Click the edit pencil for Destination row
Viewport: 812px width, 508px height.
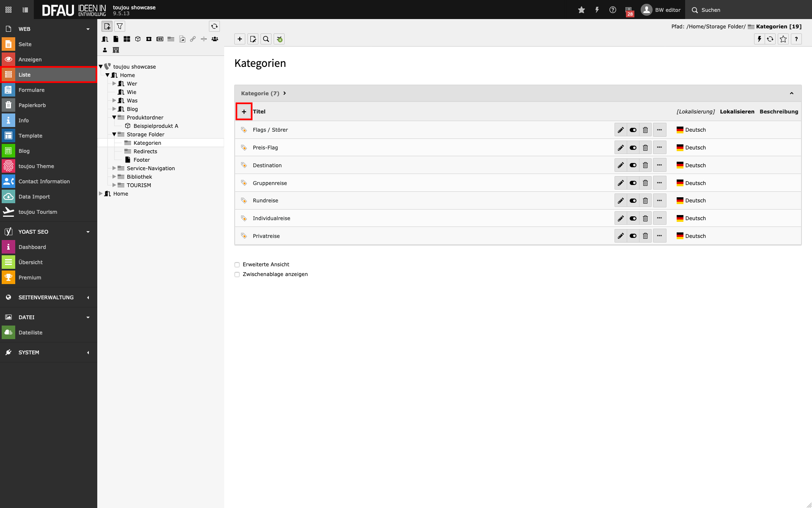tap(620, 166)
